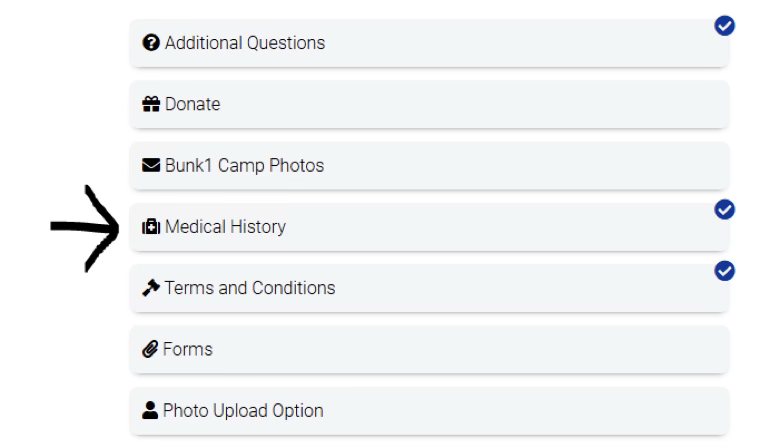Click the completed checkmark on Additional Questions
Viewport: 760px width, 448px height.
726,26
